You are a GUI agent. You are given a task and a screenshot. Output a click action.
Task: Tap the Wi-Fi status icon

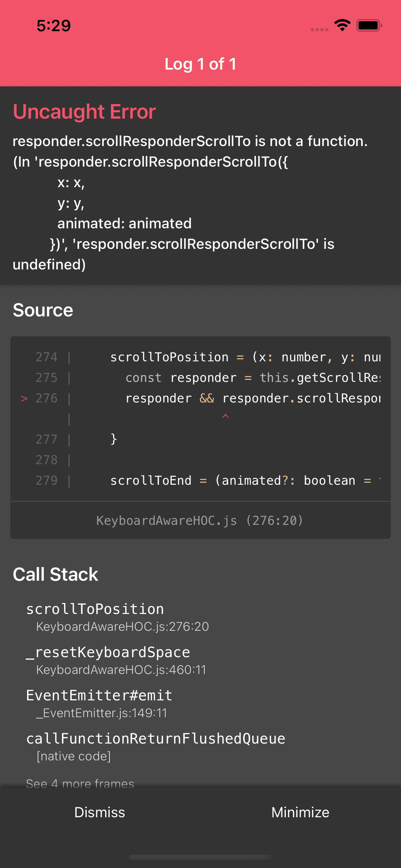coord(342,25)
